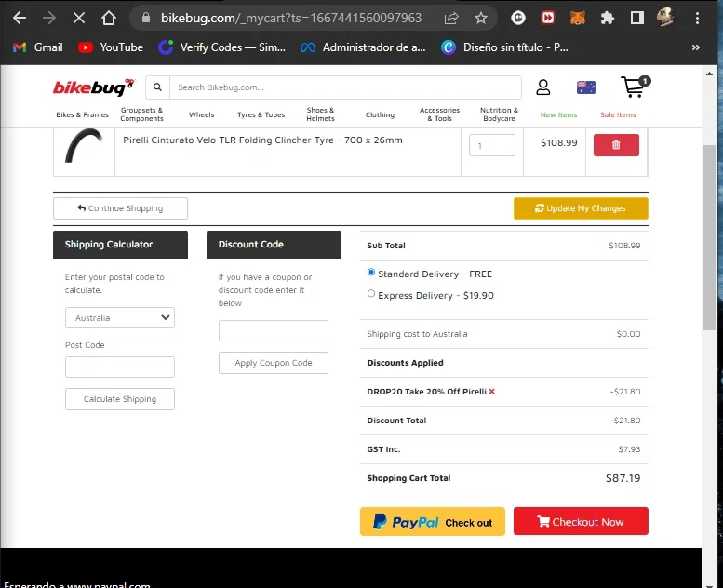
Task: Open the Accessories & Tools menu
Action: (x=439, y=114)
